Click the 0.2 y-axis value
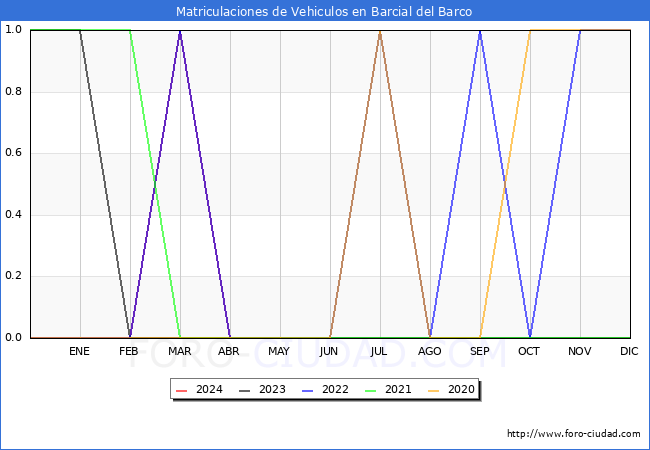Screen dimensions: 650x450 point(13,276)
